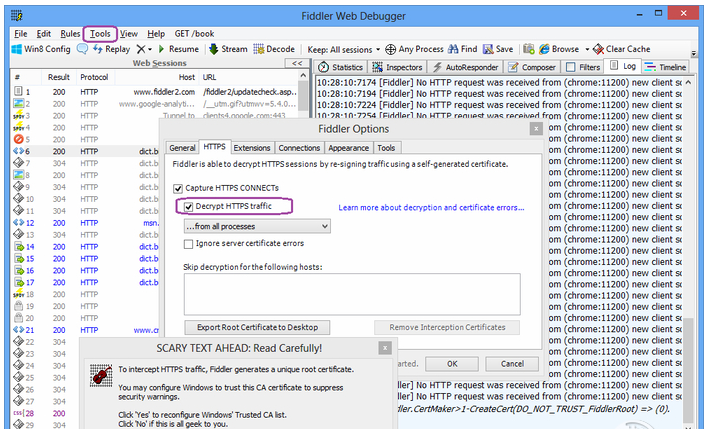Viewport: 706px width, 429px height.
Task: Click the comment speech bubble icon
Action: coord(82,49)
